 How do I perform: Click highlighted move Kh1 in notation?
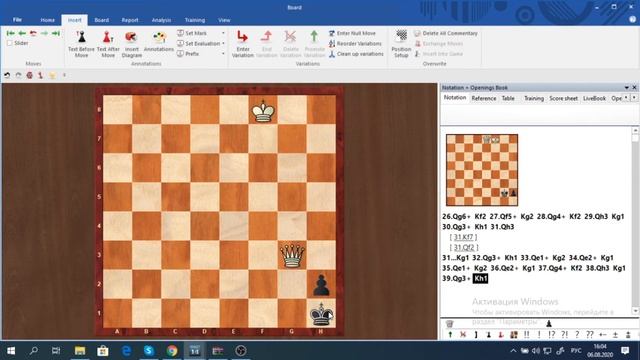pyautogui.click(x=480, y=278)
